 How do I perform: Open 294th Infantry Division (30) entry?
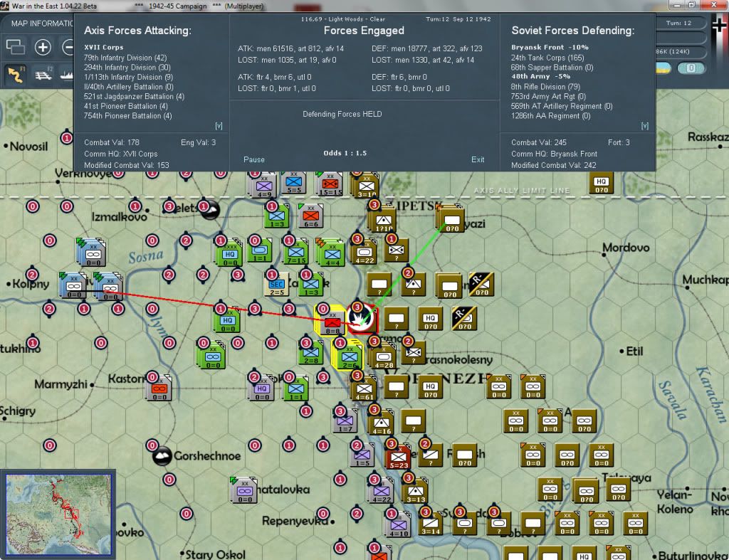point(127,68)
